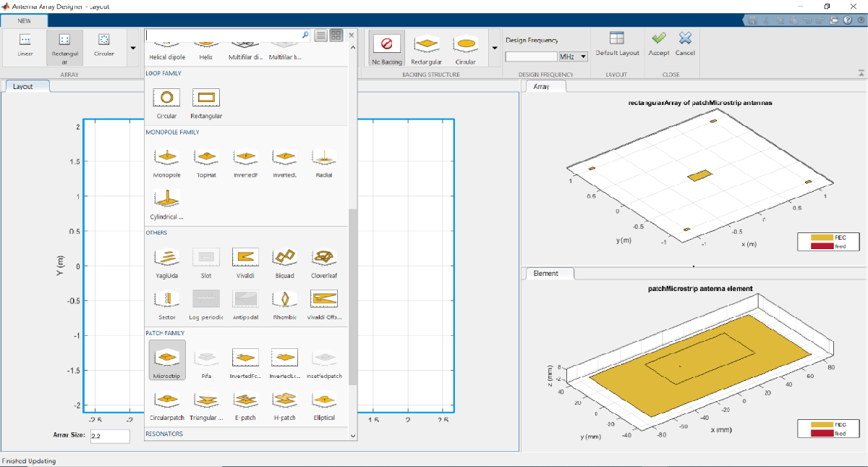Click the Layout quick-access toolbar icon

point(834,20)
